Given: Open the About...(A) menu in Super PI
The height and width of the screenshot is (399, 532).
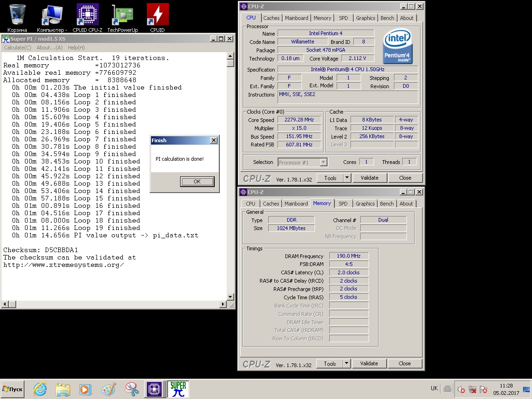Looking at the screenshot, I should coord(49,48).
